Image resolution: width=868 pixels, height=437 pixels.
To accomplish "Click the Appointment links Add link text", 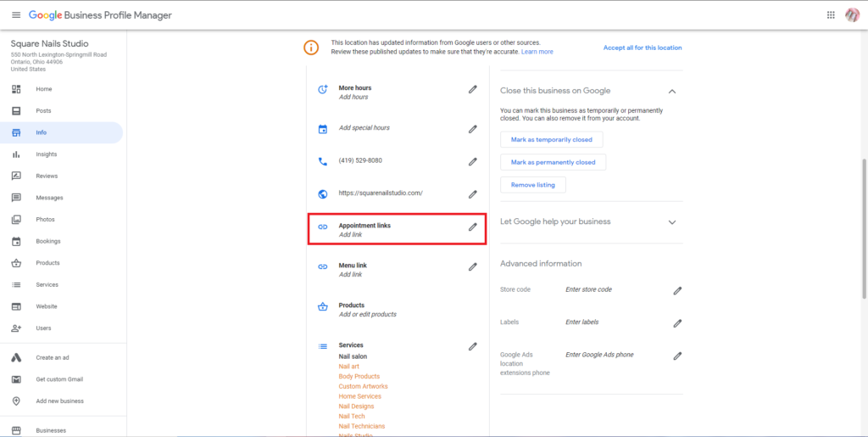I will coord(350,235).
